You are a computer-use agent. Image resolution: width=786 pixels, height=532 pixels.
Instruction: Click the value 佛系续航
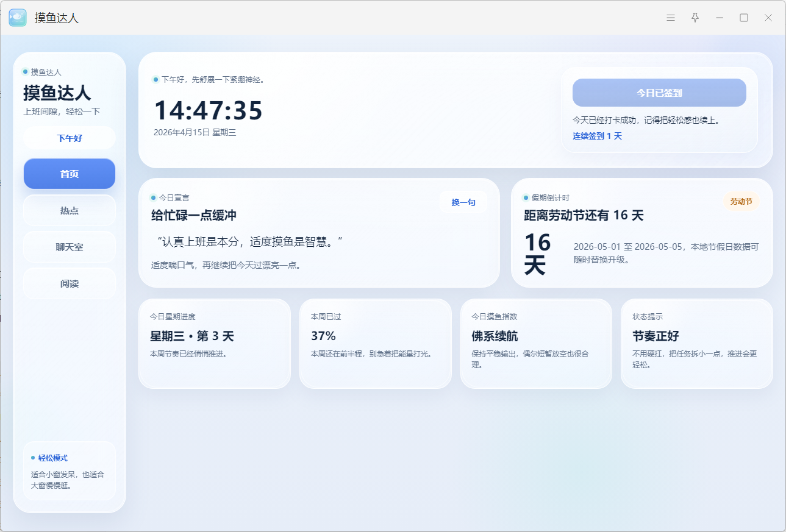click(495, 336)
